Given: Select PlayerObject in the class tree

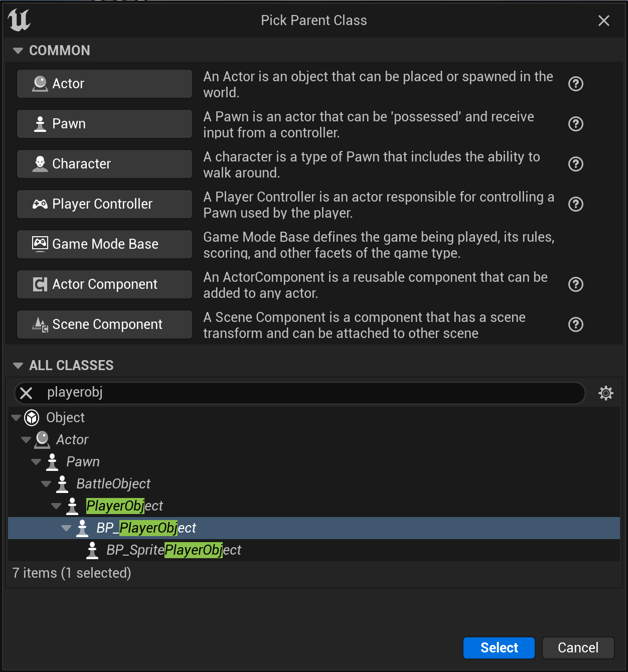Looking at the screenshot, I should [x=124, y=506].
